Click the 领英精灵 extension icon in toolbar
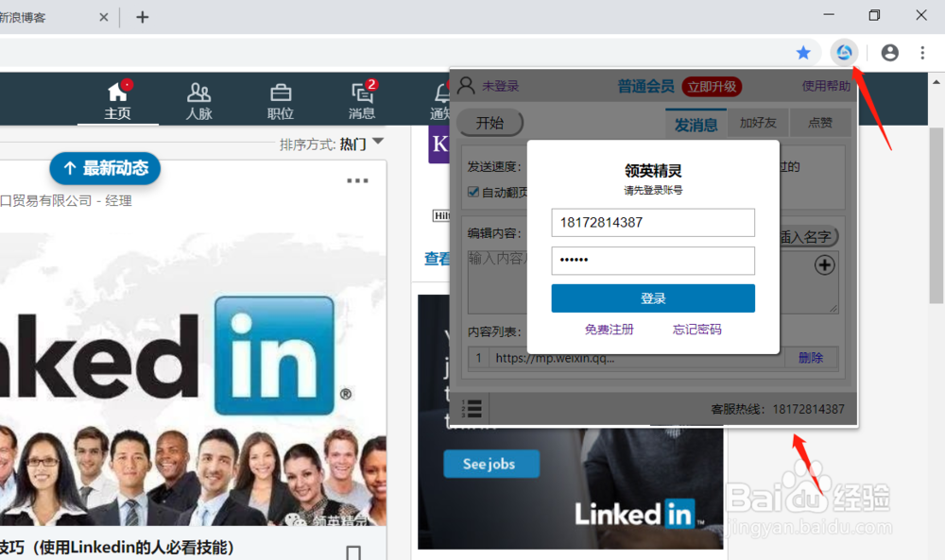Image resolution: width=945 pixels, height=560 pixels. [x=844, y=53]
